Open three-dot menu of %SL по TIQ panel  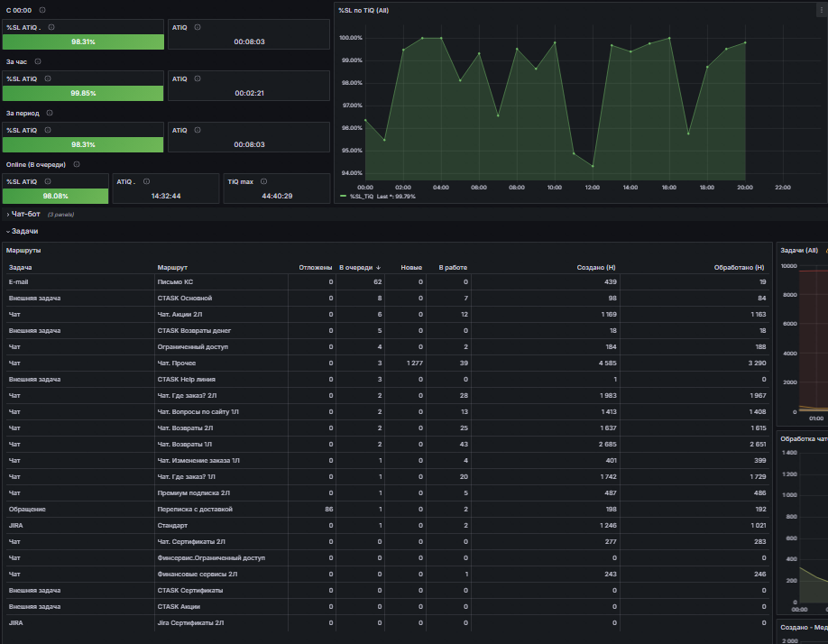coord(821,10)
